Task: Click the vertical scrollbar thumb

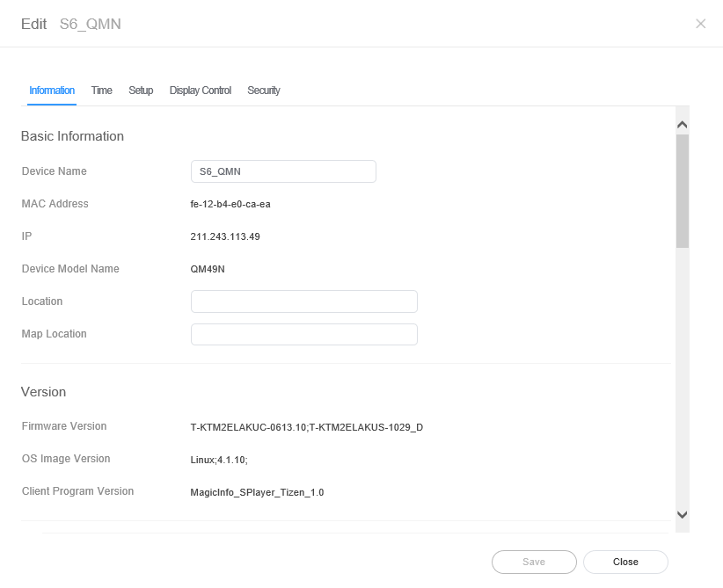Action: pyautogui.click(x=682, y=191)
